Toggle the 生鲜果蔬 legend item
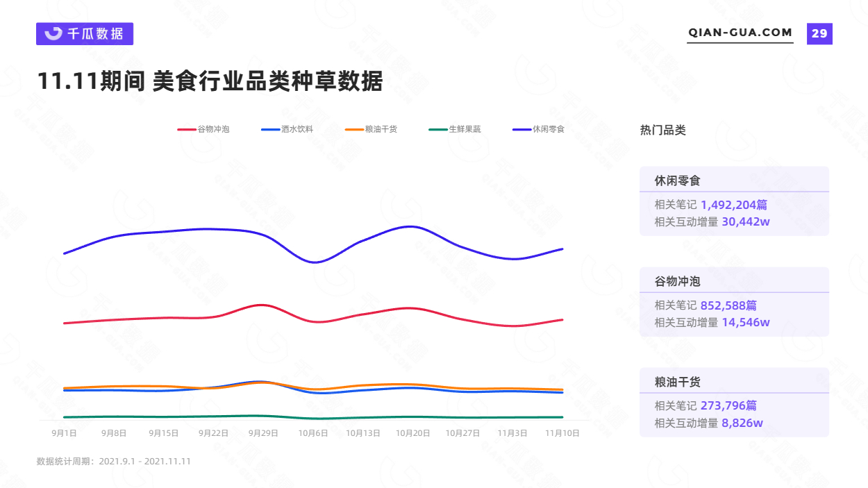The height and width of the screenshot is (488, 868). point(456,129)
